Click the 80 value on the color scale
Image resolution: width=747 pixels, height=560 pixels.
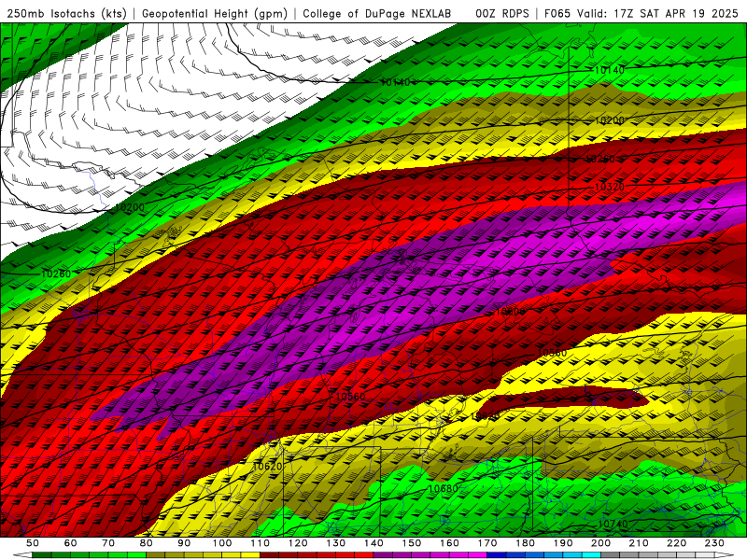[147, 543]
